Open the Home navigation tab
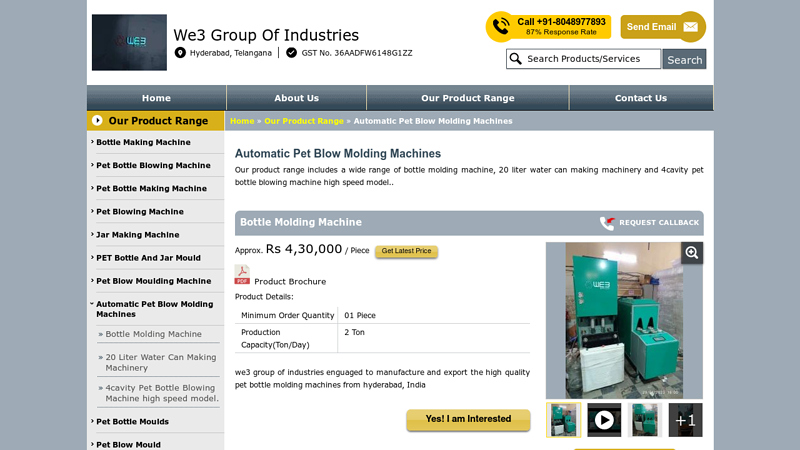 [x=156, y=98]
